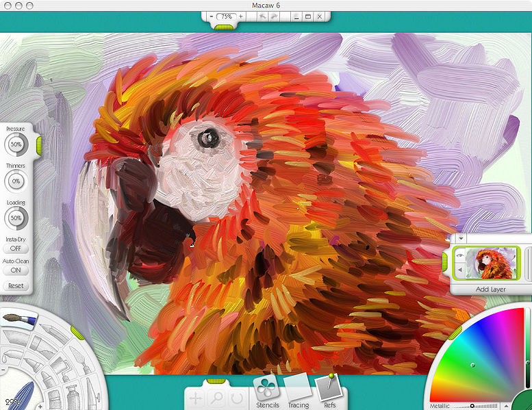
Task: Increase brush size with plus button
Action: click(40, 407)
